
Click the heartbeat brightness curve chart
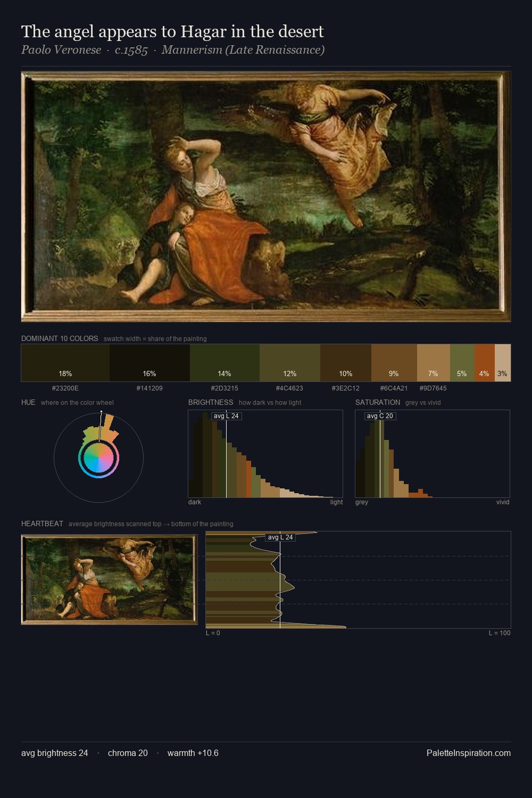[358, 579]
